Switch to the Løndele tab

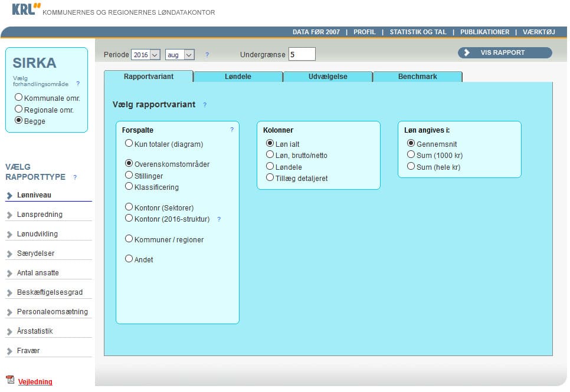point(238,77)
